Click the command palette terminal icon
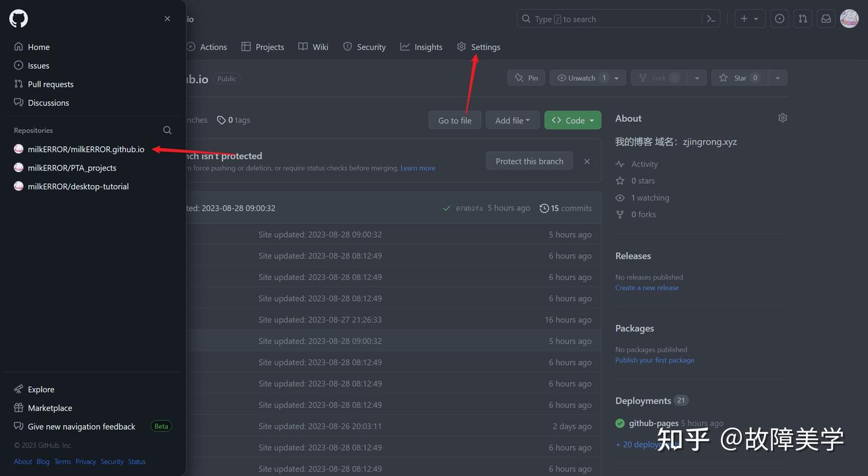This screenshot has height=476, width=868. point(711,18)
